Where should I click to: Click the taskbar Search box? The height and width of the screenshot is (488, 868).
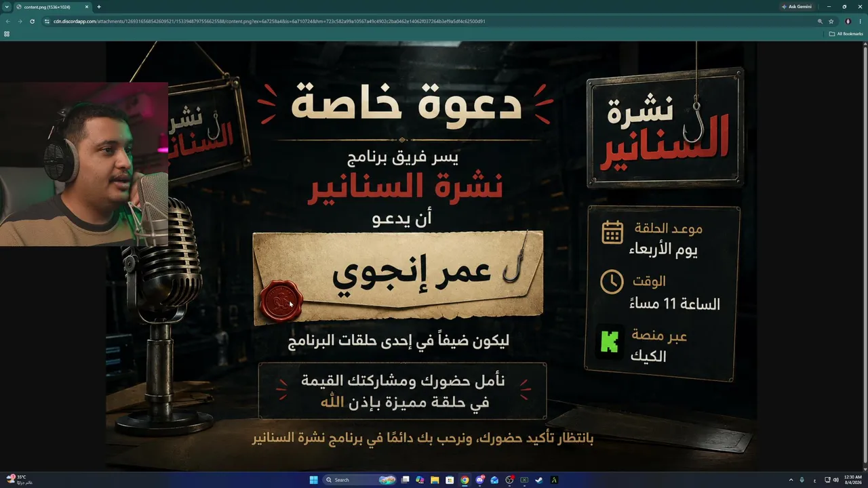pos(360,480)
